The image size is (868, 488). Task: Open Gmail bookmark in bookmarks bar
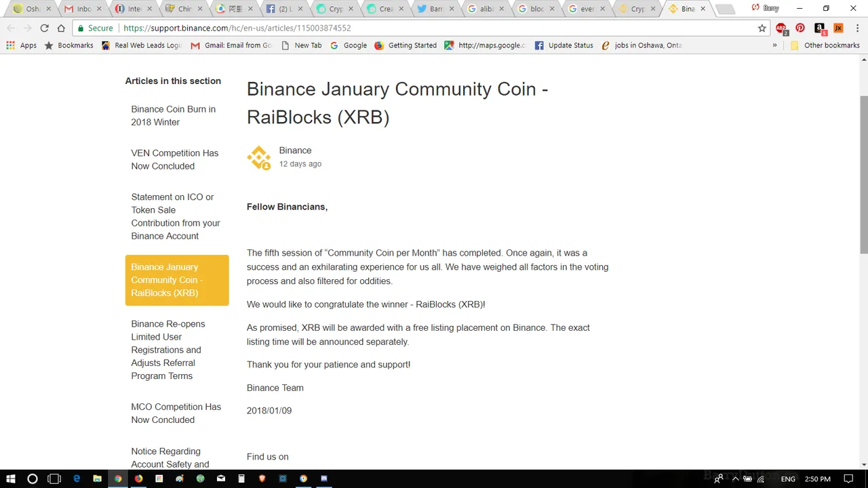click(x=231, y=45)
